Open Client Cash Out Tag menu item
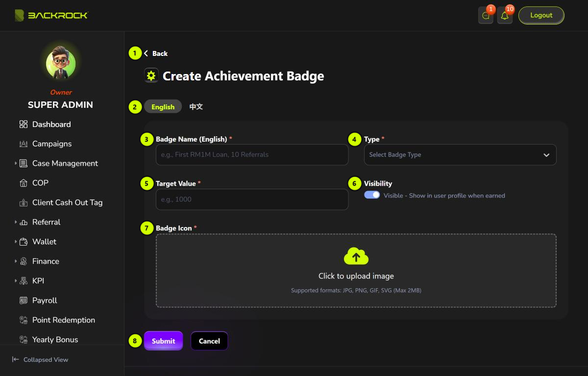This screenshot has height=376, width=588. [x=67, y=203]
